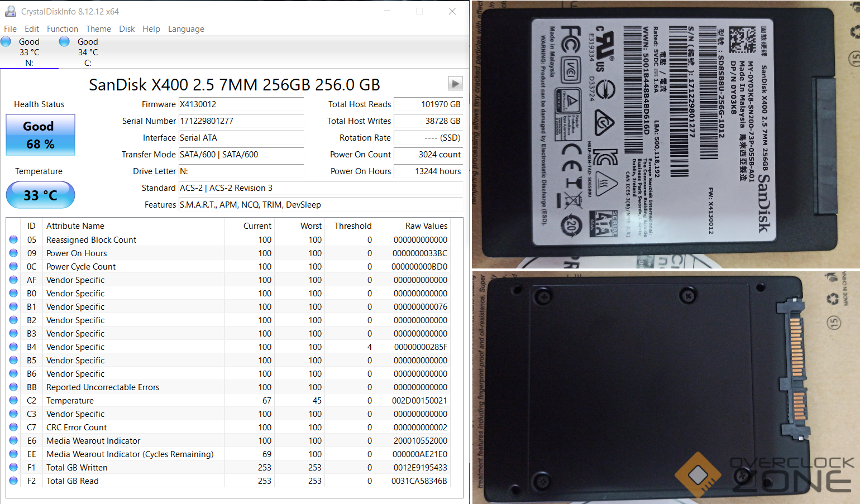Select the C: disk tab

click(x=88, y=52)
